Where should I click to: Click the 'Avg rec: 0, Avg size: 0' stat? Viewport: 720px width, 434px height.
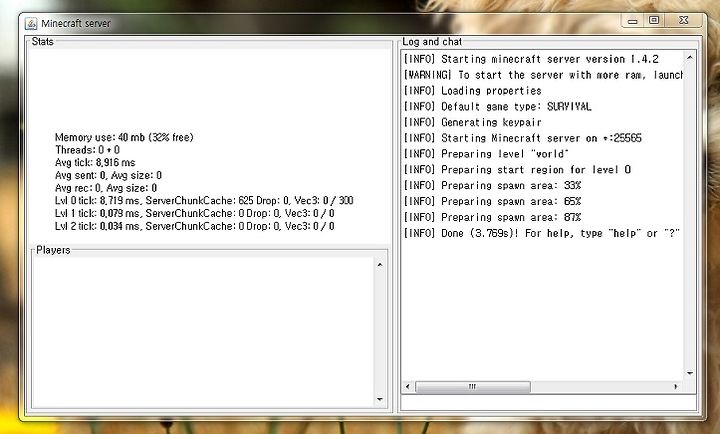point(106,188)
